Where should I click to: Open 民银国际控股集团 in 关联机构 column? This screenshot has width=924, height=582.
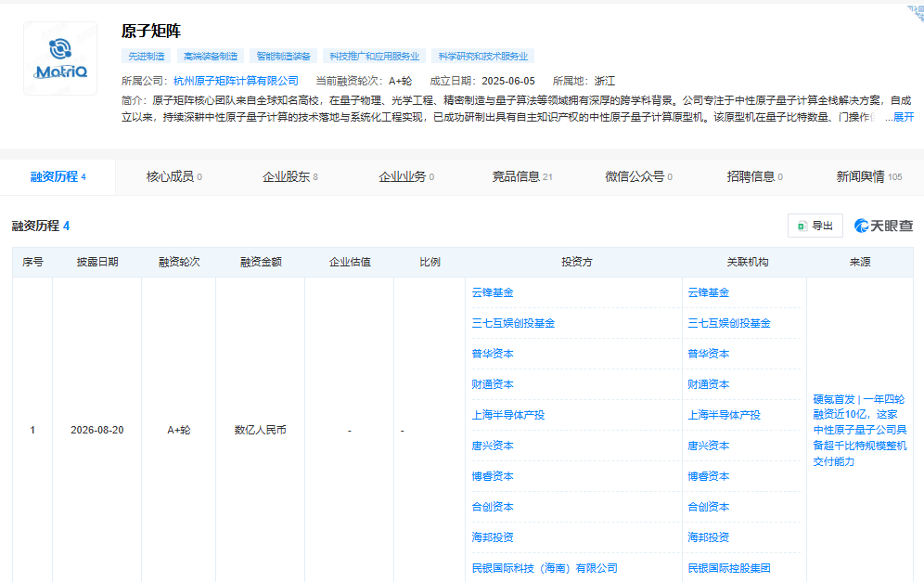click(729, 568)
